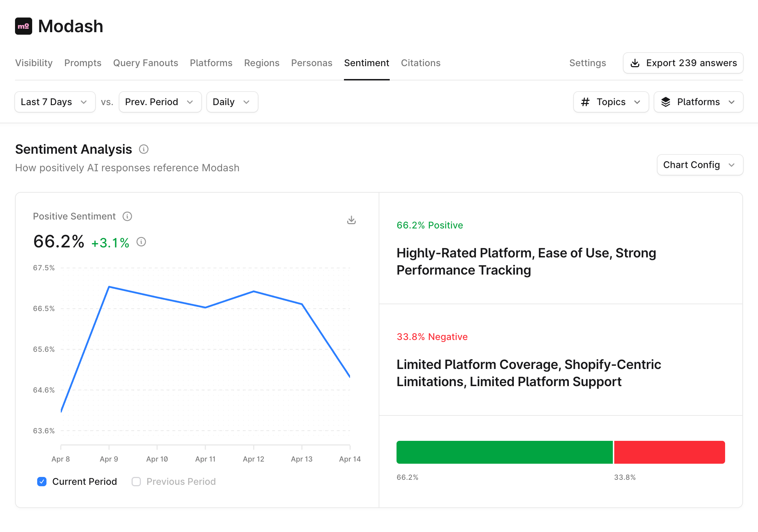Click the Apr 14 axis label
Screen dimensions: 758x532
pyautogui.click(x=350, y=459)
